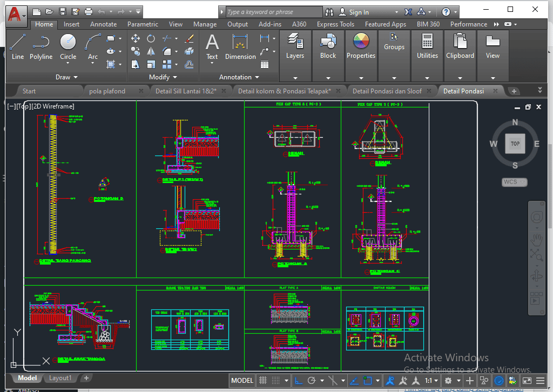
Task: Toggle Ortho mode in status bar
Action: click(299, 381)
